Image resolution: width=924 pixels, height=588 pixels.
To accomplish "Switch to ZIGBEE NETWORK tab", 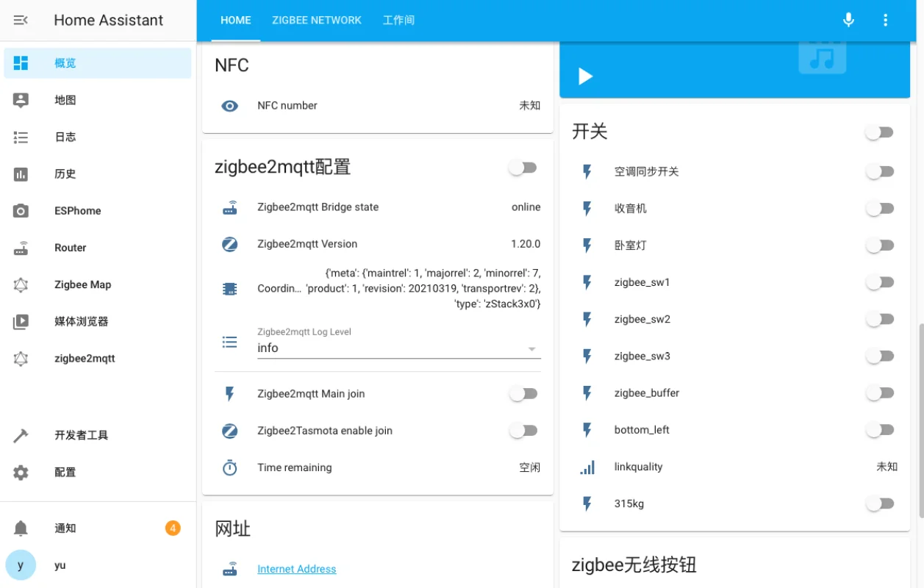I will pos(317,21).
